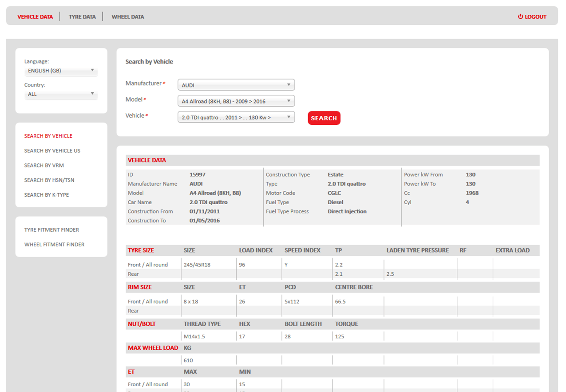Open the Country dropdown

click(61, 94)
